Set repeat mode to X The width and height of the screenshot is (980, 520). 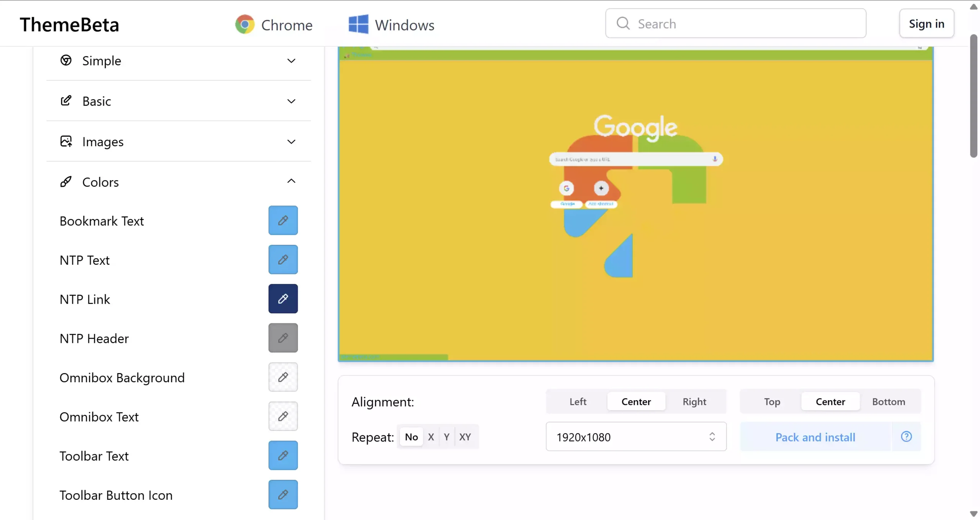431,437
